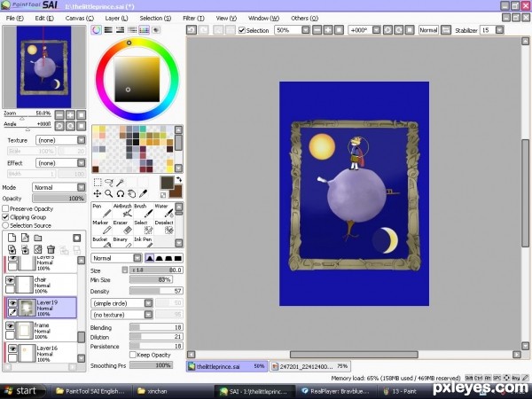Open PaintTool SAI English taskbar item
This screenshot has height=399, width=532.
coord(90,391)
